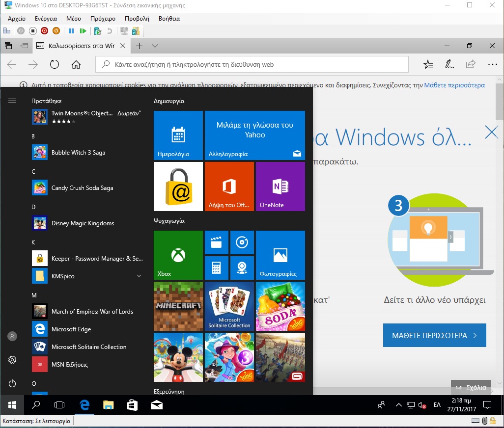Viewport: 504px width, 428px height.
Task: Open Keeper - Password Manager from app list
Action: [87, 259]
